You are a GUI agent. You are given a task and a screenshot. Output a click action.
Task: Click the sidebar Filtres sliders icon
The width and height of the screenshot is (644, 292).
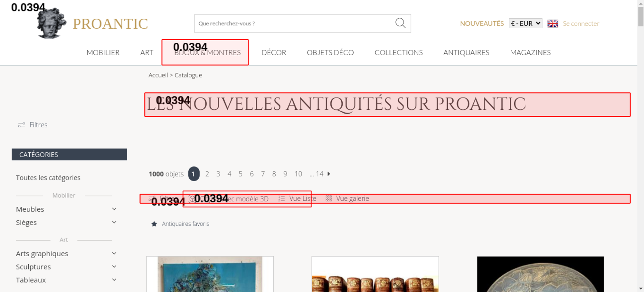click(x=22, y=125)
